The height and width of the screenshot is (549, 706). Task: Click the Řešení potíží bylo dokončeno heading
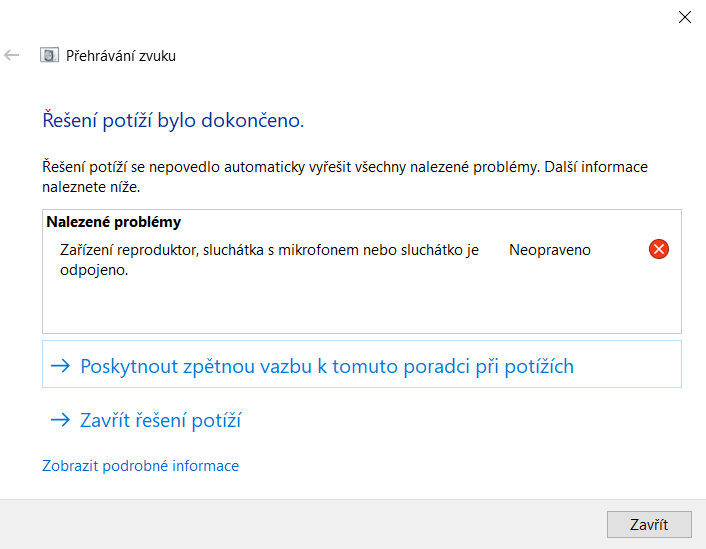pyautogui.click(x=172, y=121)
